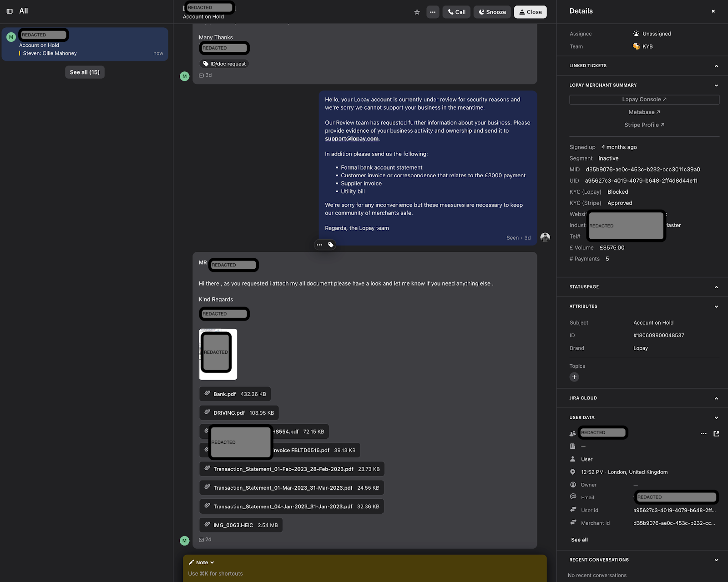728x582 pixels.
Task: Click the message actions ellipsis button
Action: pyautogui.click(x=319, y=245)
